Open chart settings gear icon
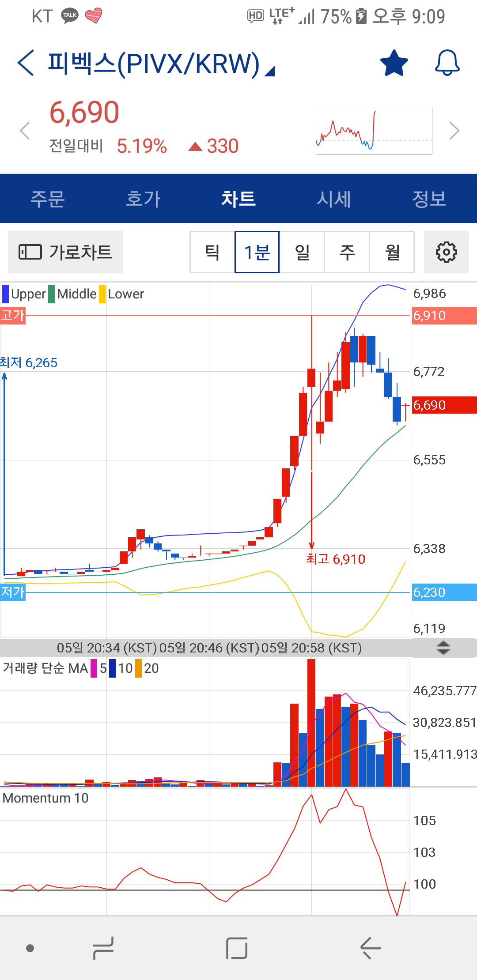The width and height of the screenshot is (477, 980). point(446,252)
